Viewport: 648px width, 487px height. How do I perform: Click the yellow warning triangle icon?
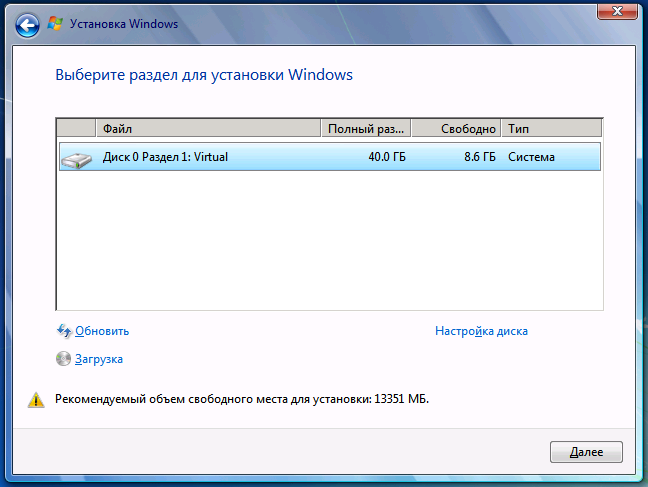[x=37, y=400]
